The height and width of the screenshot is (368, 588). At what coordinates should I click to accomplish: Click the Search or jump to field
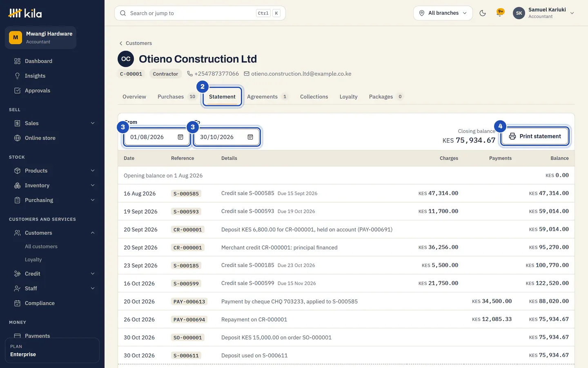coord(200,13)
